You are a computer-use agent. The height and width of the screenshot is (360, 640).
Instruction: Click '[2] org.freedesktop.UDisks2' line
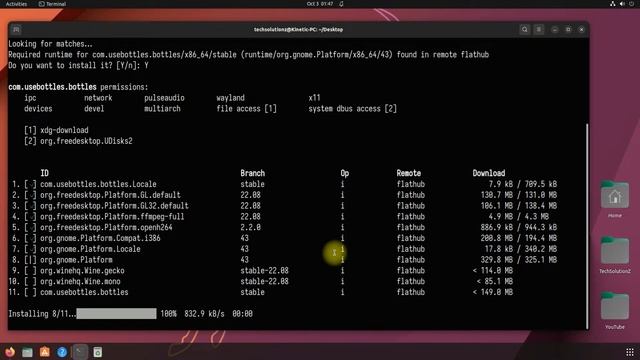pyautogui.click(x=78, y=141)
